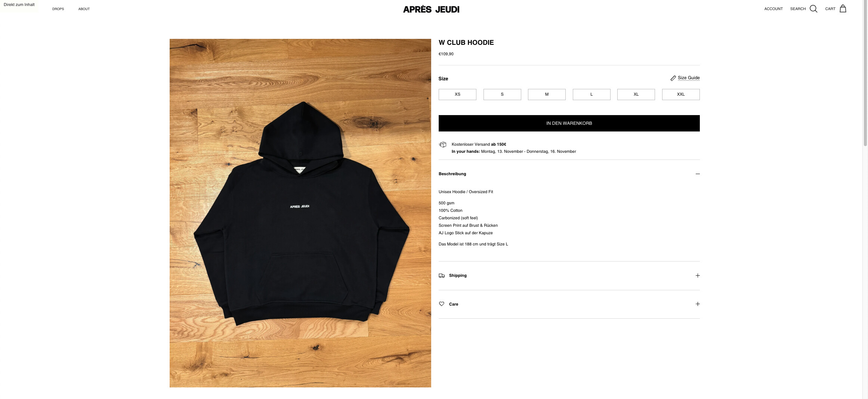Open the DROPS menu

(x=58, y=9)
